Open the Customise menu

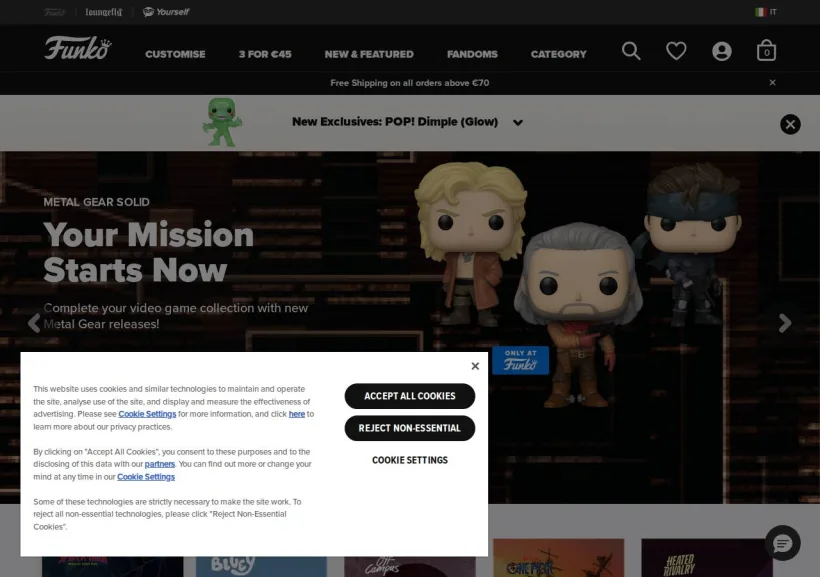[x=175, y=54]
